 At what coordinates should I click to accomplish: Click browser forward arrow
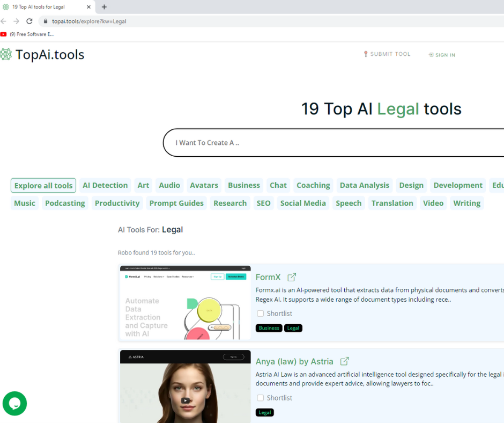tap(16, 21)
